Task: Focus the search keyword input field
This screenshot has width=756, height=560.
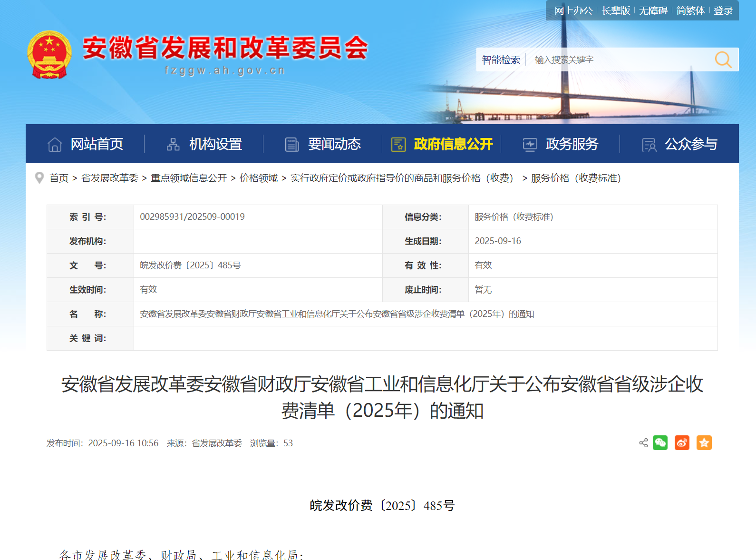Action: click(618, 59)
